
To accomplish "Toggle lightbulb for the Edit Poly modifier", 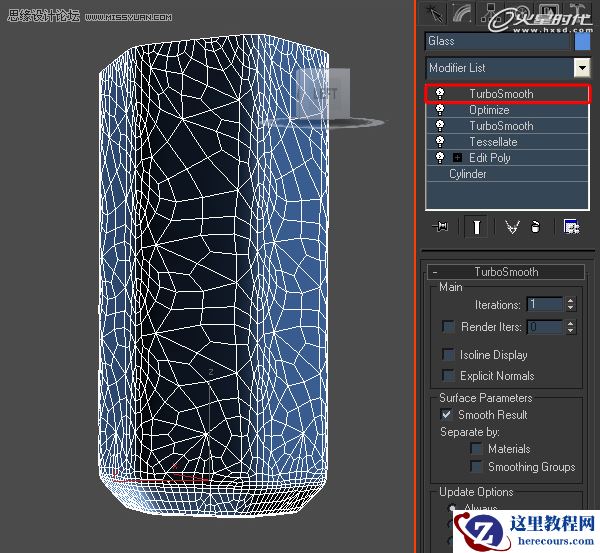I will (440, 158).
